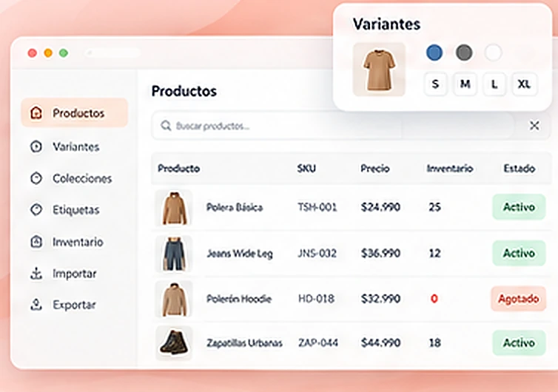Click the Polerón Hoodie product name
The height and width of the screenshot is (392, 558).
click(x=239, y=299)
